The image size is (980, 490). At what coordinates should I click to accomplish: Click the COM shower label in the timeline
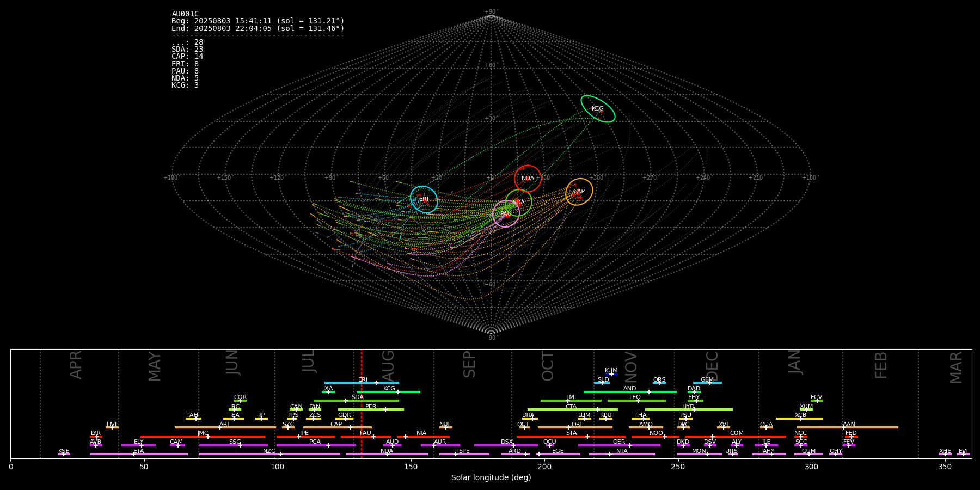(737, 433)
